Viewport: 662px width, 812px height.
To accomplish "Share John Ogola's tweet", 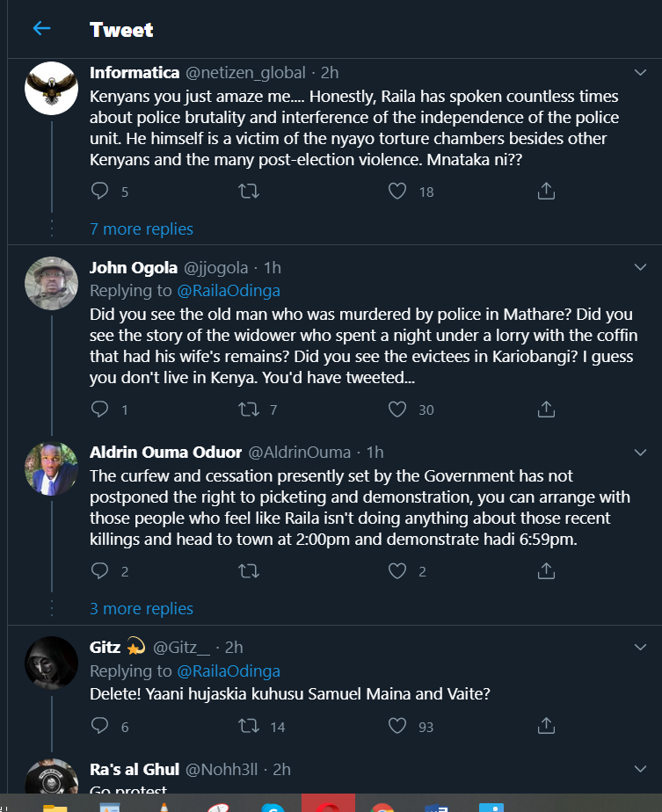I will (546, 409).
